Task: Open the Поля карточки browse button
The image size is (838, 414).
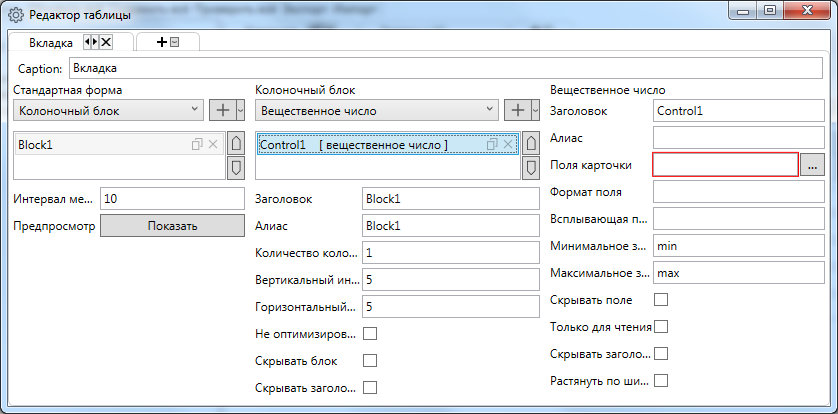Action: point(812,164)
